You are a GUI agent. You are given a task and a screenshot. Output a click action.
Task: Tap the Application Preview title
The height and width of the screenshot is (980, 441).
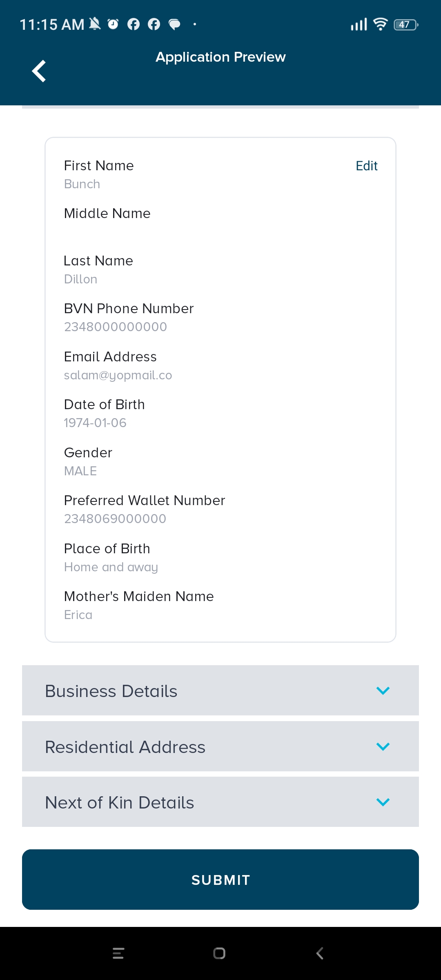[220, 57]
